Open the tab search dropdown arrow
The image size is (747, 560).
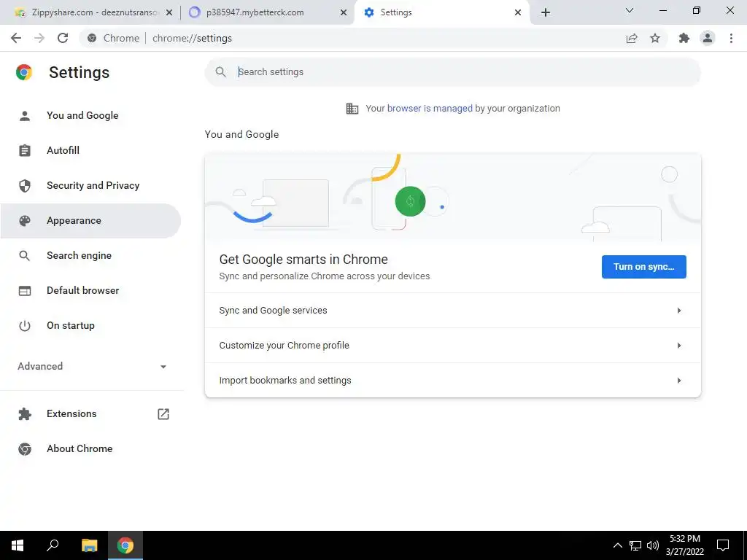(630, 10)
